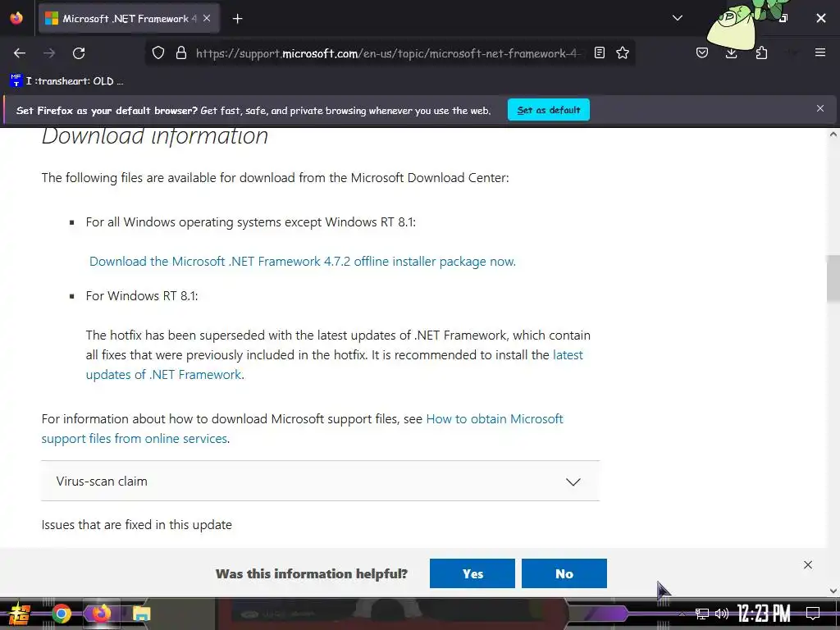Open the list all tabs chevron

(x=677, y=18)
